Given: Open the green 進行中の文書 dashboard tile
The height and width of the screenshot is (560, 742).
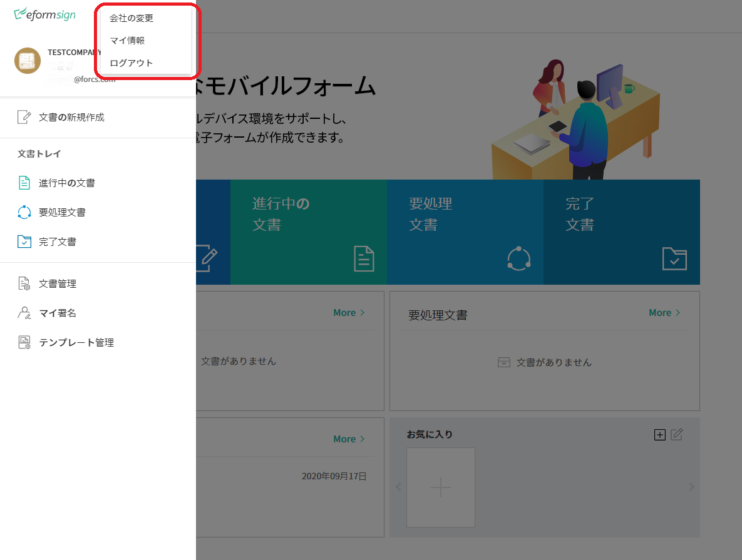Looking at the screenshot, I should point(309,232).
